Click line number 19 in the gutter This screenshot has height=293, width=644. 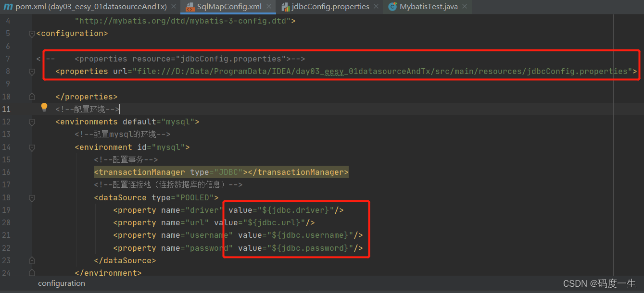[x=6, y=210]
